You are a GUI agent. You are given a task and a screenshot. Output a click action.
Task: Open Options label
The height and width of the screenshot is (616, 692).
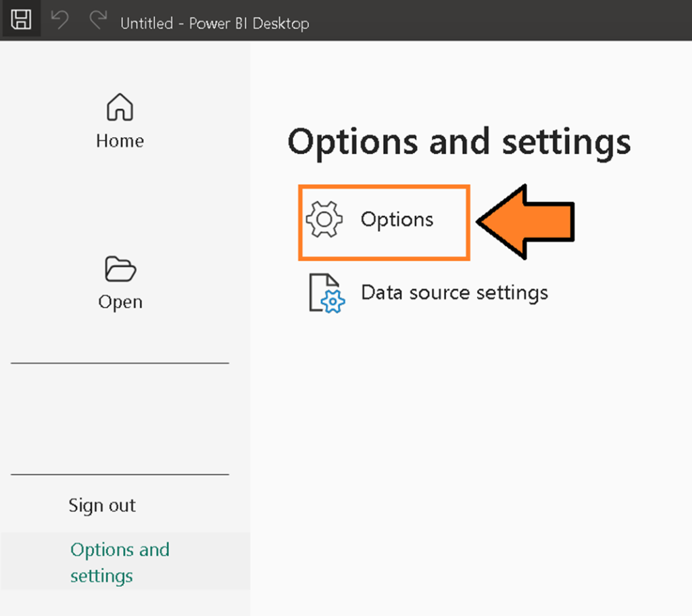pyautogui.click(x=397, y=220)
